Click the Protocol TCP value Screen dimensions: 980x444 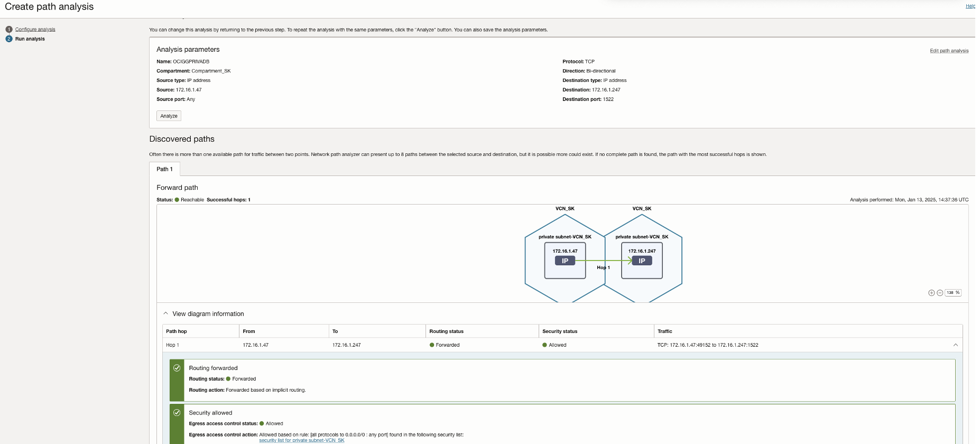click(590, 62)
